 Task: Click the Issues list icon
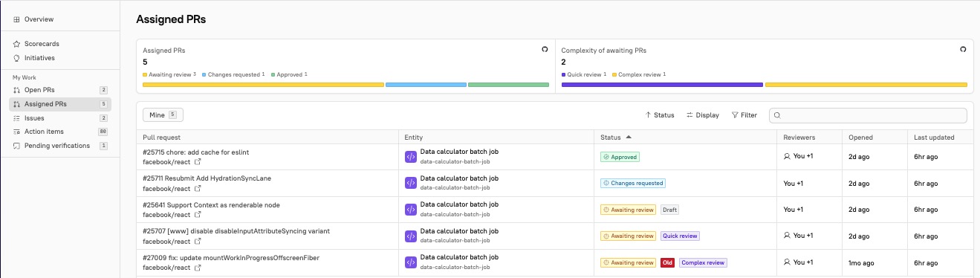point(17,118)
